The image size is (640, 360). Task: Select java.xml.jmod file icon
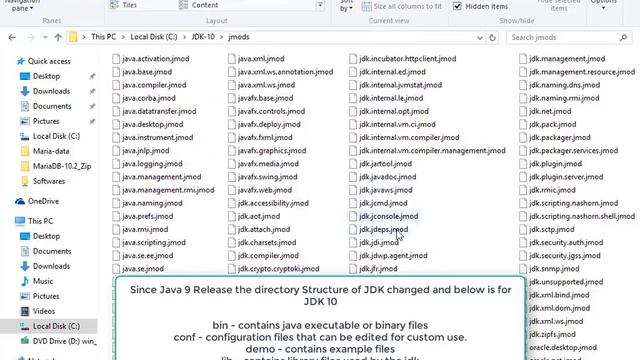tap(232, 59)
